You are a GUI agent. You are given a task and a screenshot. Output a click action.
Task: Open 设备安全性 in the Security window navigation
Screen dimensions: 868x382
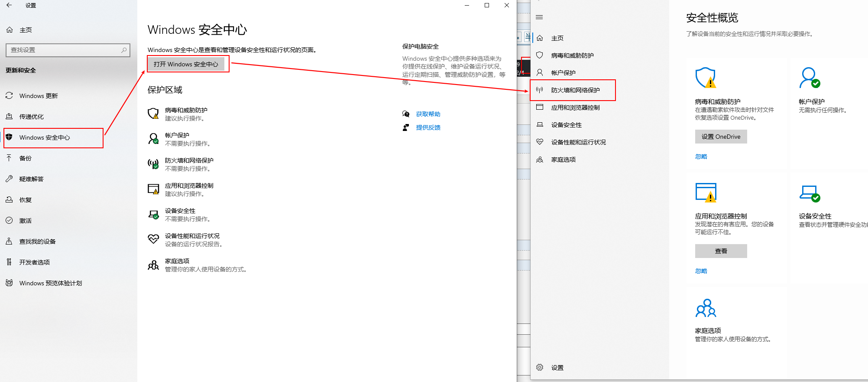(567, 125)
